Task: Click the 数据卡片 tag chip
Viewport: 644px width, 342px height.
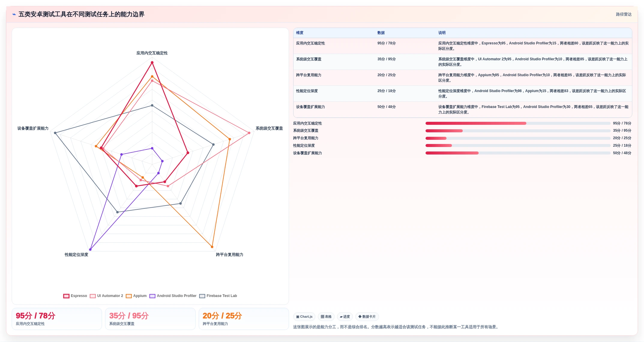Action: click(x=367, y=316)
